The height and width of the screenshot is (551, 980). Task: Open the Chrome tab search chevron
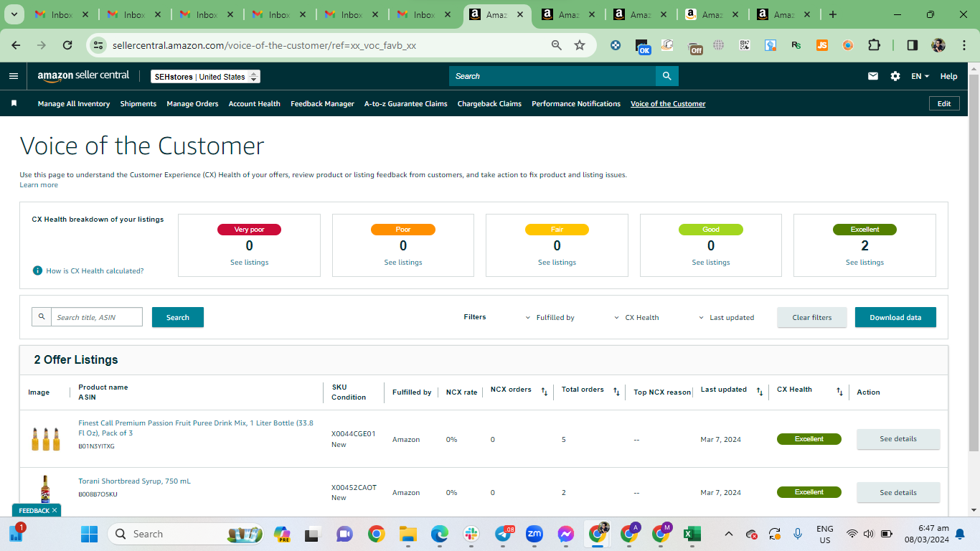15,14
